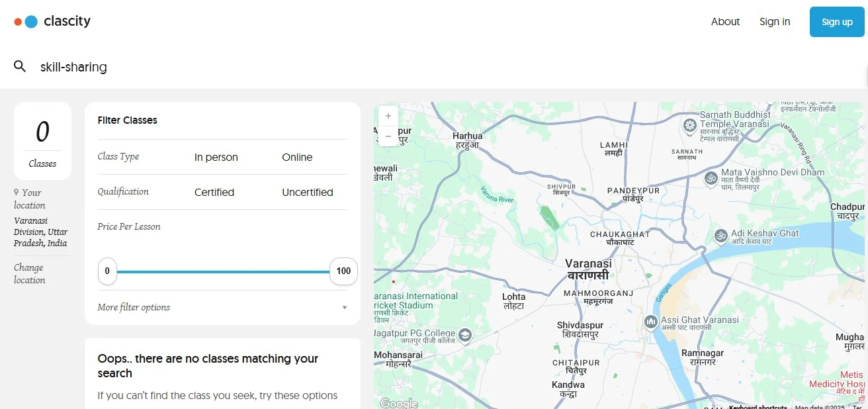Click the More filter options arrow
The height and width of the screenshot is (409, 868).
pyautogui.click(x=344, y=308)
